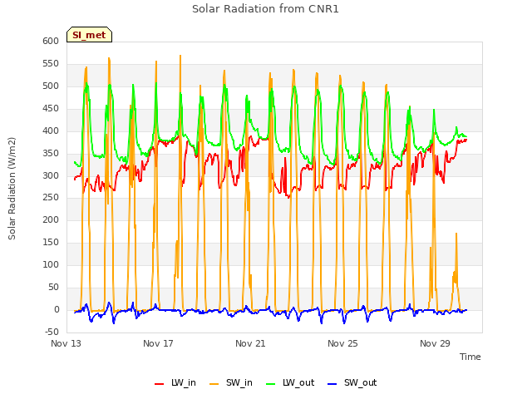Click the 450 y-axis tick label
The height and width of the screenshot is (399, 532).
pos(51,108)
